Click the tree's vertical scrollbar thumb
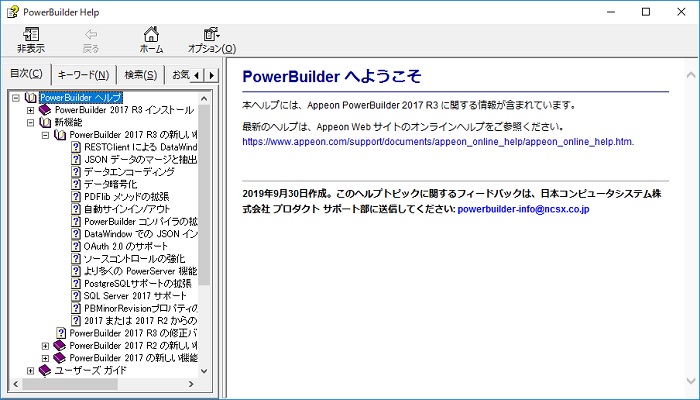The width and height of the screenshot is (700, 400). (204, 195)
